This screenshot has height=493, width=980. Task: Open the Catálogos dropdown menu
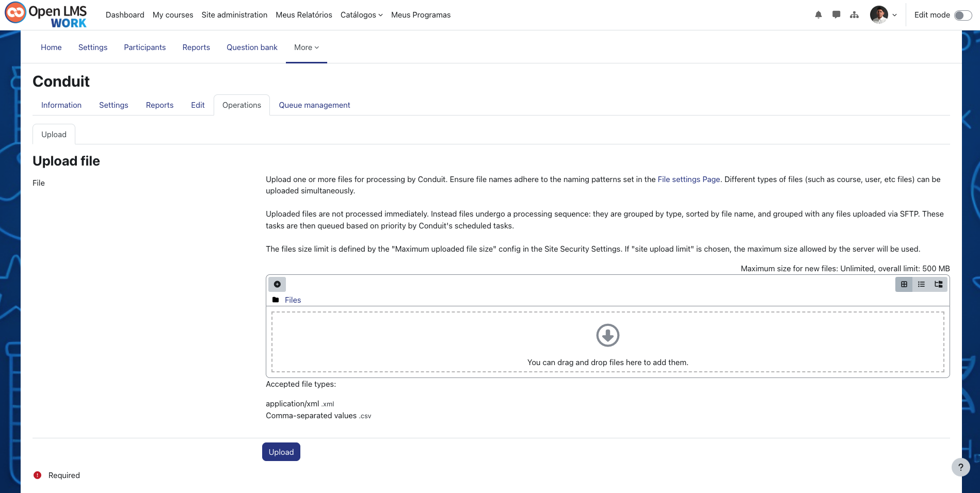coord(361,15)
